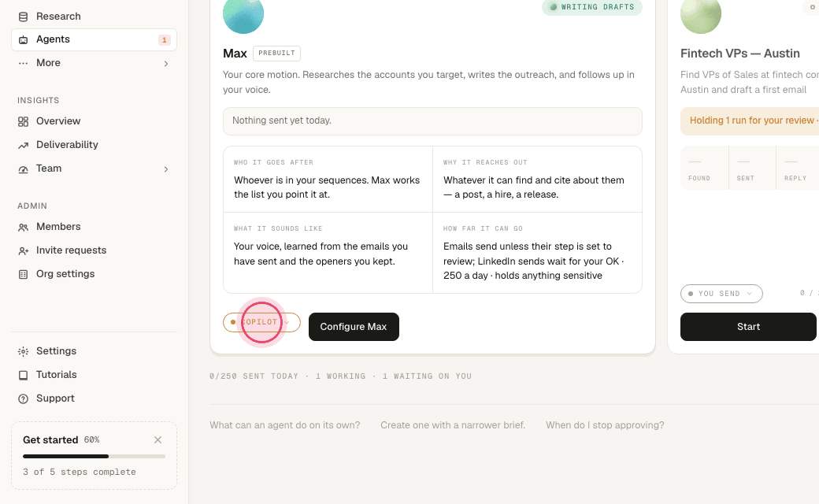Click the Research database icon

pyautogui.click(x=23, y=17)
